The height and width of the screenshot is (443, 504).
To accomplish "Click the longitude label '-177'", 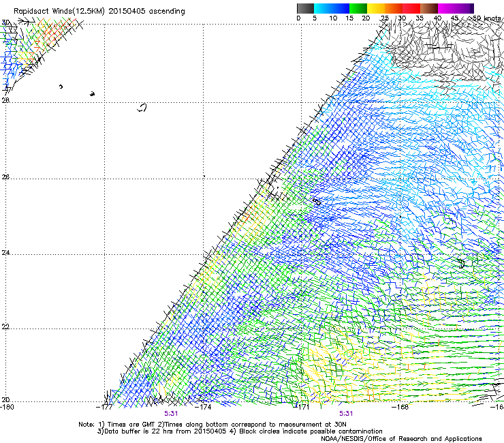I will click(x=104, y=407).
